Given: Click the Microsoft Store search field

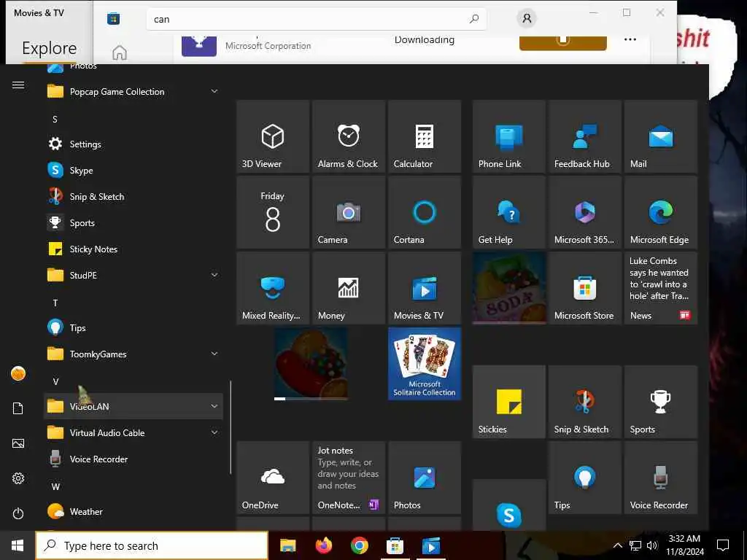Looking at the screenshot, I should [x=317, y=19].
